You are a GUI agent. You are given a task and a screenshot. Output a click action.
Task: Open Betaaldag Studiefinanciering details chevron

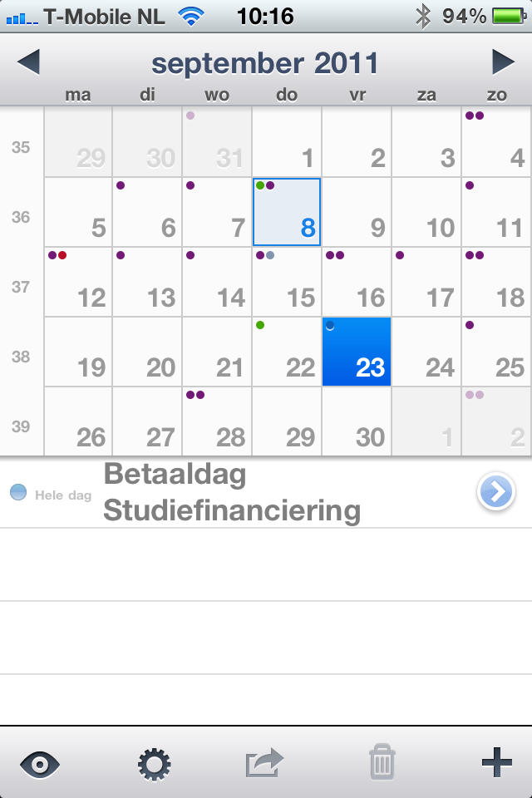pos(495,493)
